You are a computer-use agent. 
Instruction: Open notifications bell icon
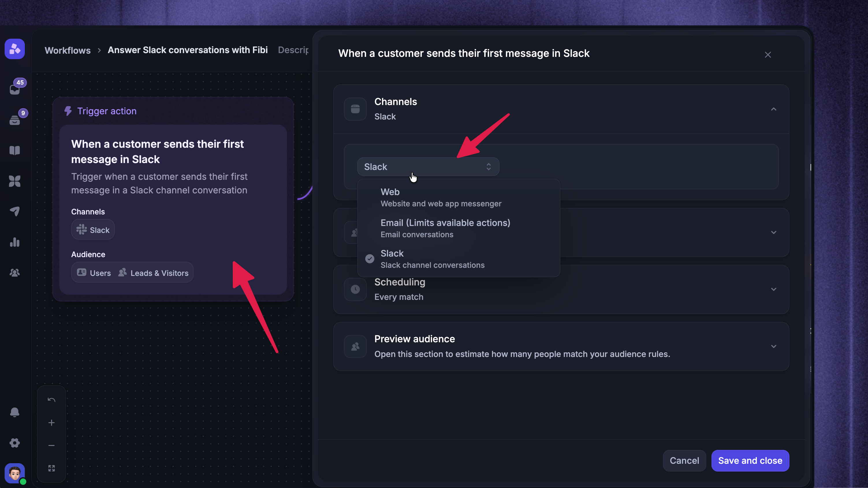[x=14, y=412]
